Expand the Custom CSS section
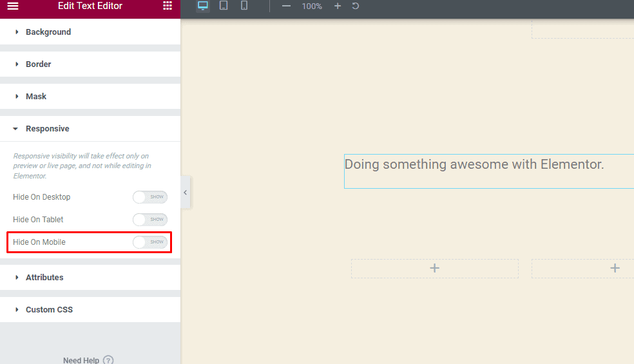The image size is (634, 364). click(90, 310)
